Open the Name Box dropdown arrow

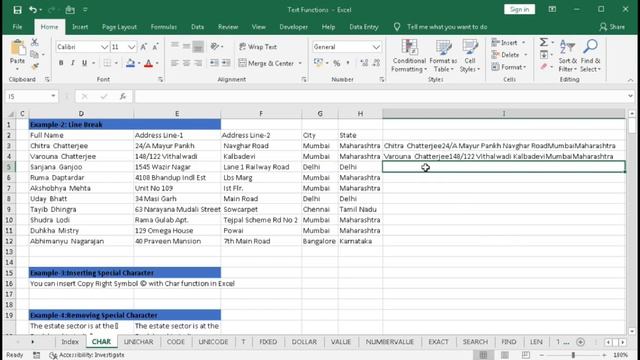[x=53, y=96]
